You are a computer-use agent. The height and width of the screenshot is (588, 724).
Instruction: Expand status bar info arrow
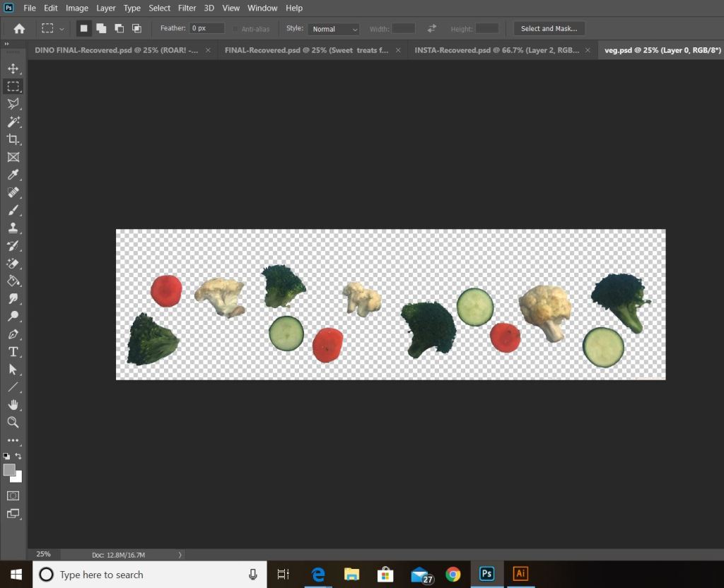(x=180, y=555)
